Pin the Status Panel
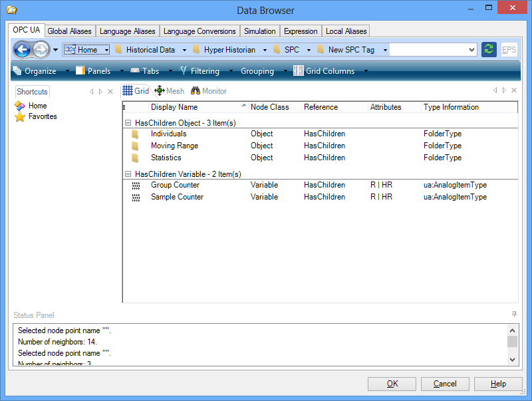 click(x=514, y=314)
